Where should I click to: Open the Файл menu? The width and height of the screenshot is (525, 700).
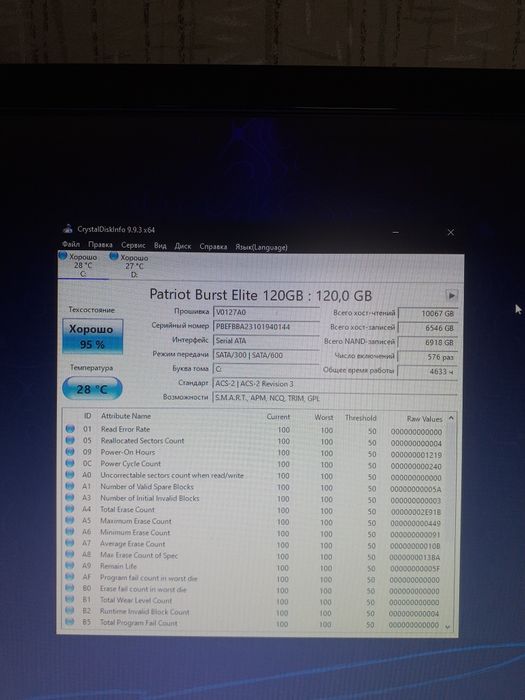pos(71,245)
